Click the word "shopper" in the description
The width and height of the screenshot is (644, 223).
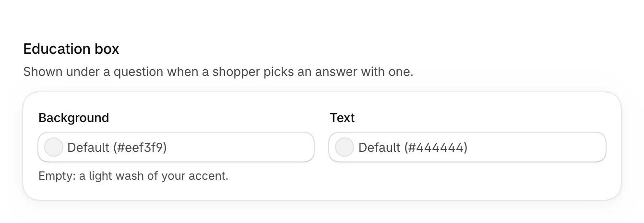pos(232,73)
